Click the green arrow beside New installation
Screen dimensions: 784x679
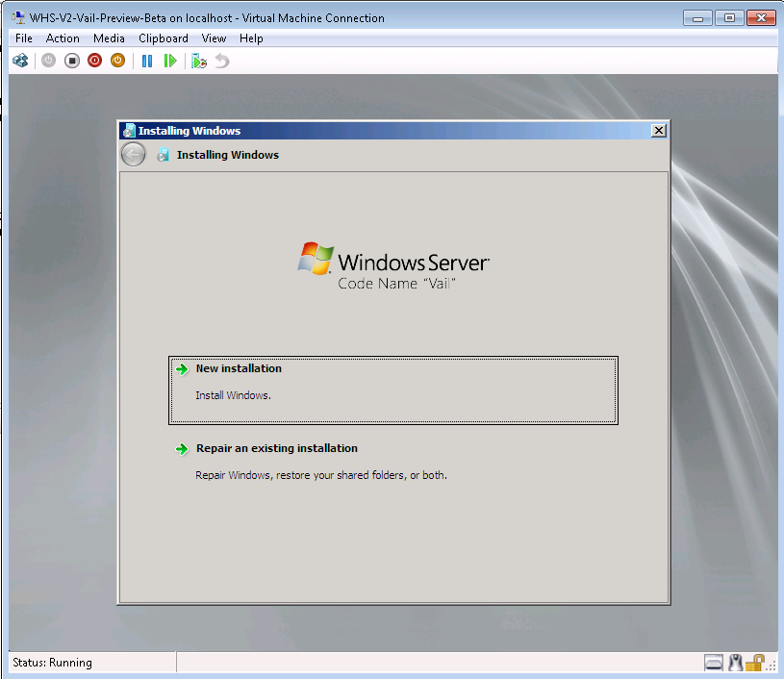[x=182, y=369]
